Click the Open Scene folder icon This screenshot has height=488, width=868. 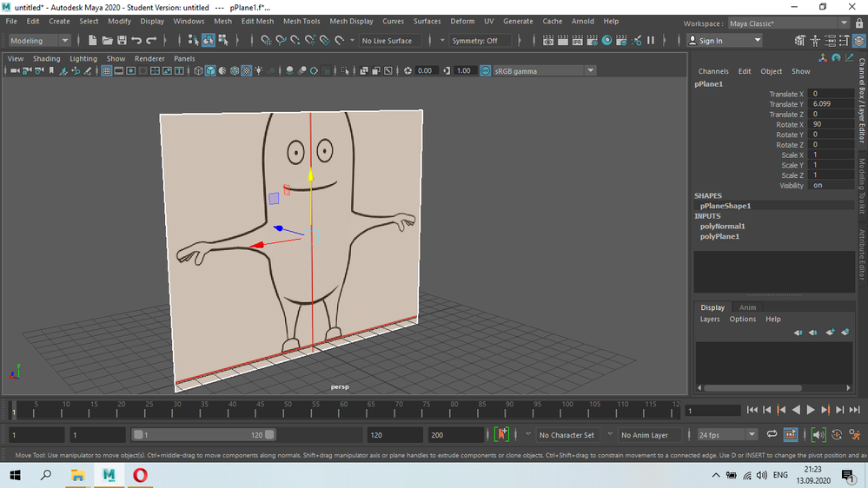pos(107,41)
